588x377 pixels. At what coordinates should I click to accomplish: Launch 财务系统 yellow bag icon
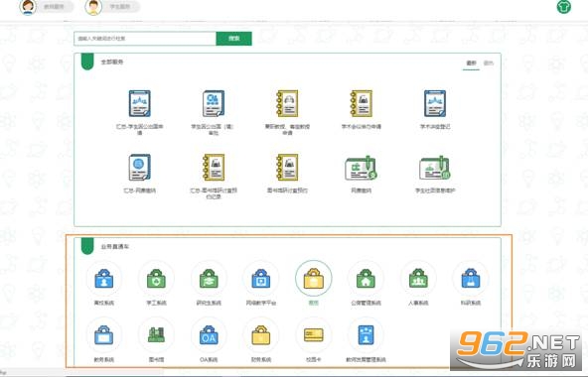pyautogui.click(x=261, y=335)
